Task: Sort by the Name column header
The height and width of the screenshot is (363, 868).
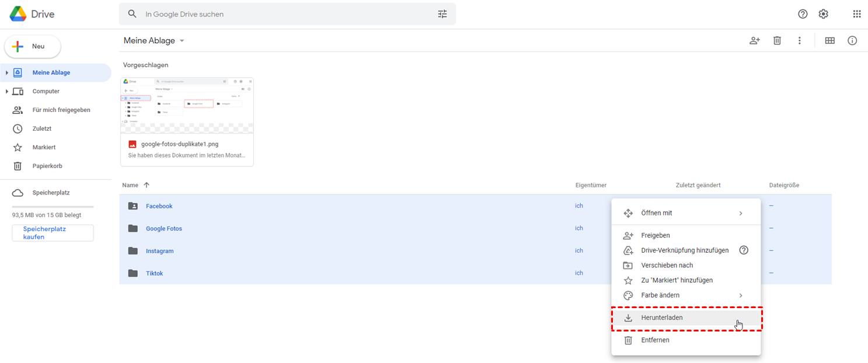Action: [x=130, y=185]
